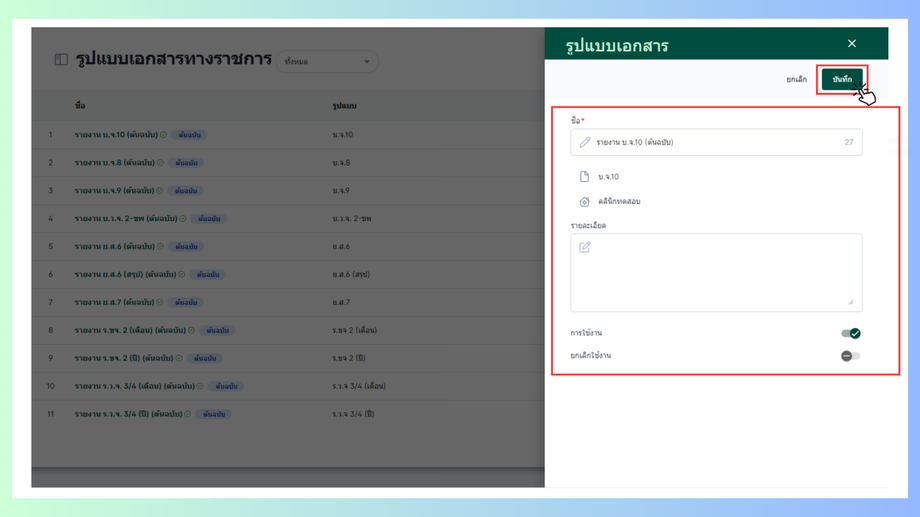The height and width of the screenshot is (517, 920).
Task: Click the clinic icon beside คลินิกทดสอบ
Action: pyautogui.click(x=584, y=201)
